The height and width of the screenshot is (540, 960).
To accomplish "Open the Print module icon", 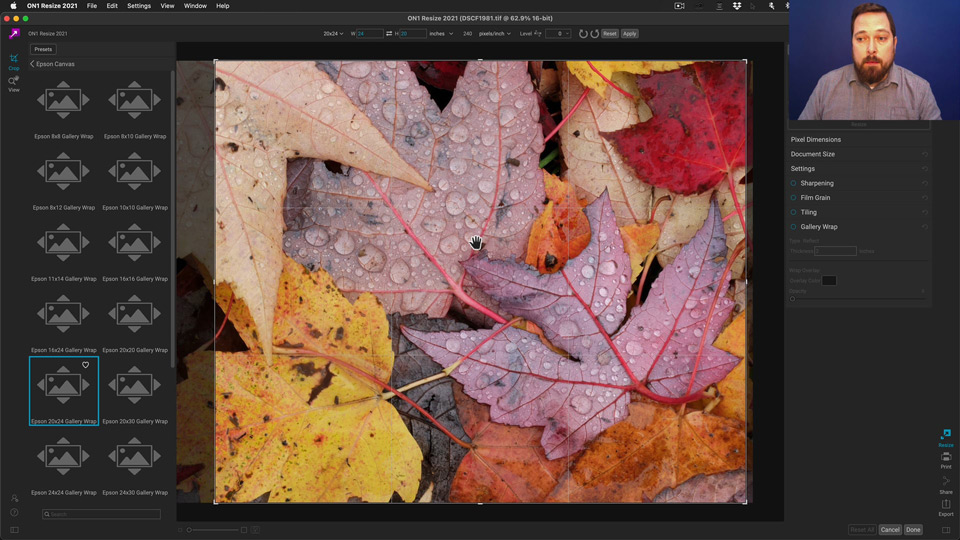I will 946,460.
